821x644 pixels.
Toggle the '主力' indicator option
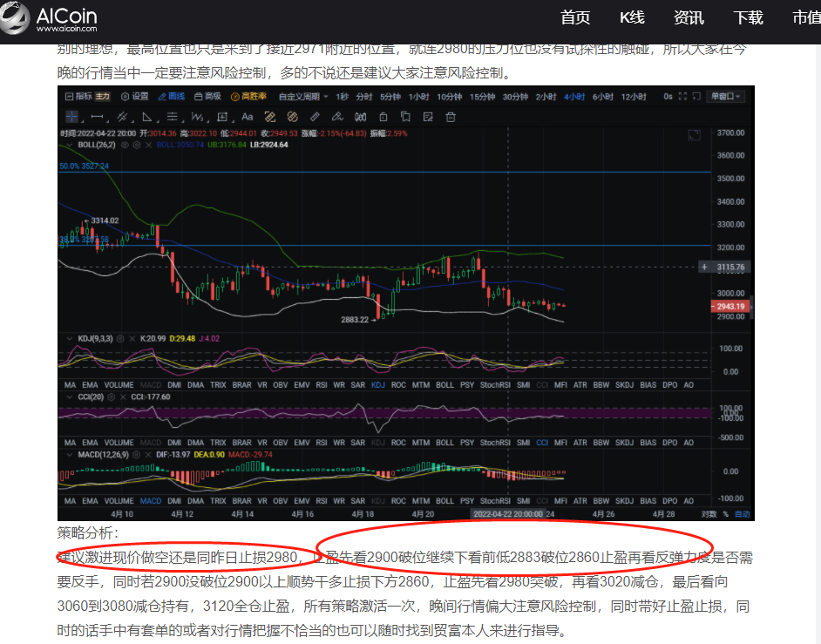click(103, 96)
